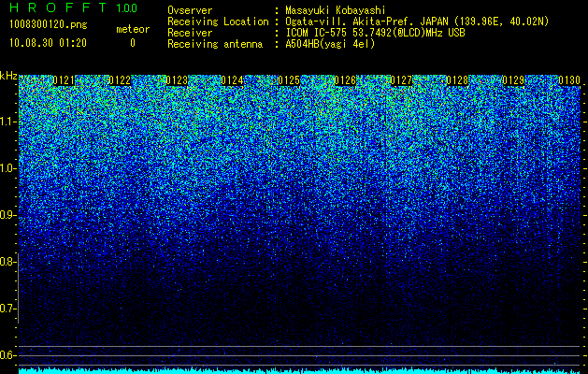
Task: Click the 0126 time marker
Action: click(345, 80)
